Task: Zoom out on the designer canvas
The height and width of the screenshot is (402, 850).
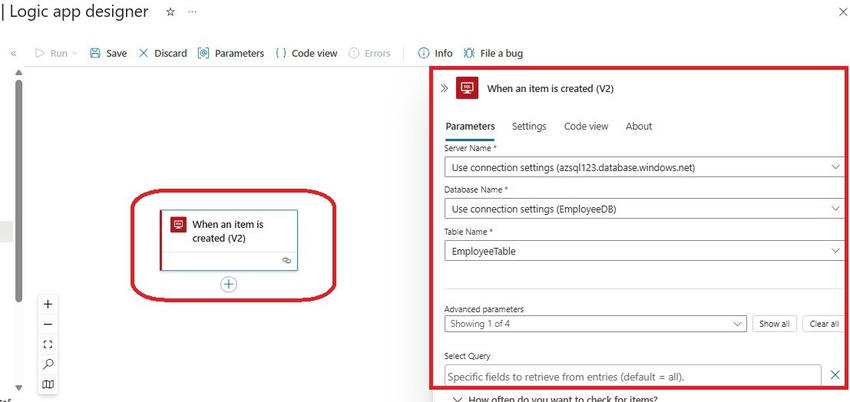Action: [x=48, y=325]
